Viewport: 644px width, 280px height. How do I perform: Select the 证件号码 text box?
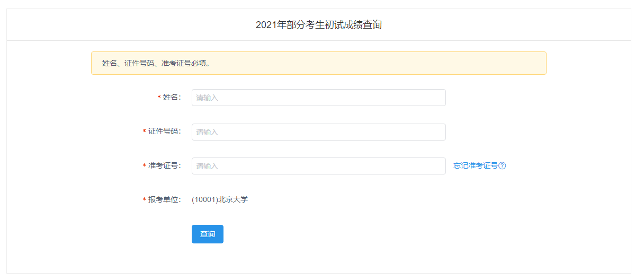pyautogui.click(x=318, y=132)
